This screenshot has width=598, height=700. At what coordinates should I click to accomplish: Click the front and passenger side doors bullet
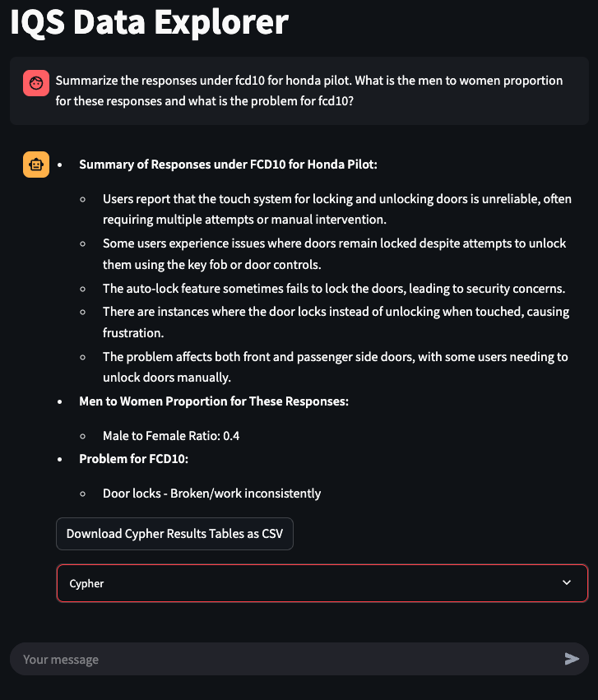click(335, 367)
